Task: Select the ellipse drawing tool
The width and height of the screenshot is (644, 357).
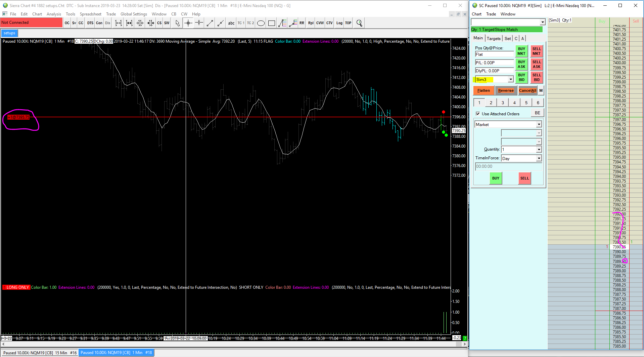Action: [x=261, y=23]
